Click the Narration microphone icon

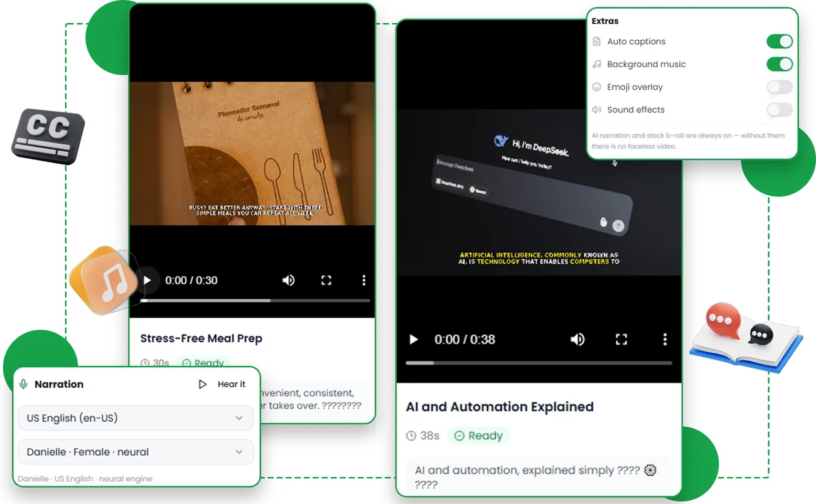pyautogui.click(x=24, y=384)
